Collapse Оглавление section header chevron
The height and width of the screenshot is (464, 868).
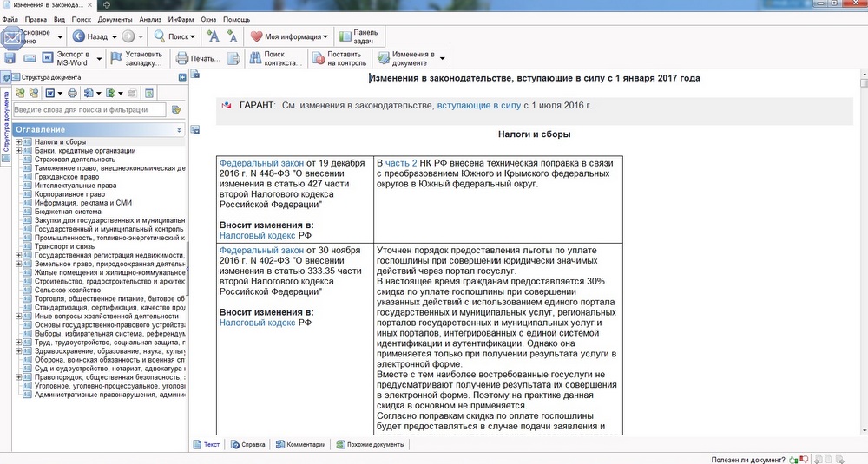179,130
